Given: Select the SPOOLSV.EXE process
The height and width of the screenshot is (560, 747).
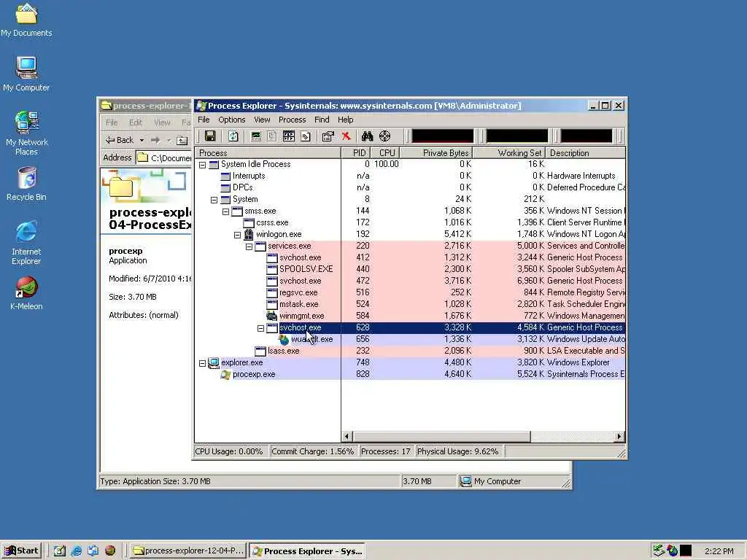Looking at the screenshot, I should point(410,269).
